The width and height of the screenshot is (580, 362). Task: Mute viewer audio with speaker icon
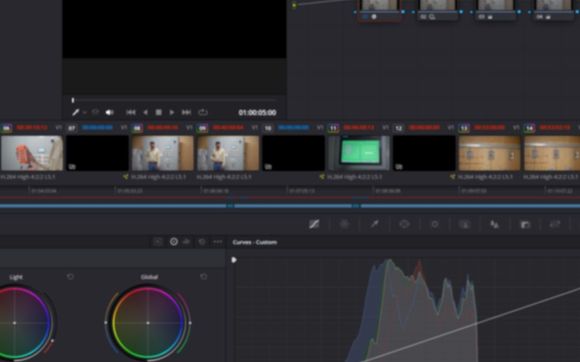tap(109, 112)
